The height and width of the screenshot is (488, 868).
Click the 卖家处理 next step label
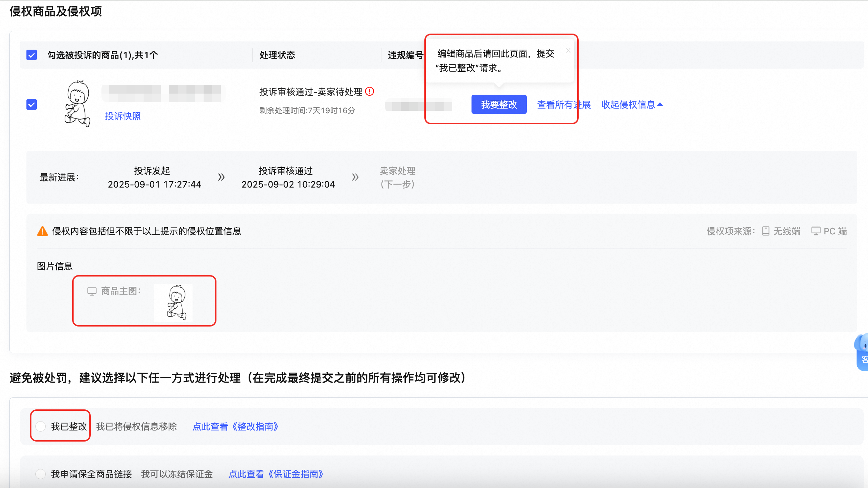tap(398, 178)
